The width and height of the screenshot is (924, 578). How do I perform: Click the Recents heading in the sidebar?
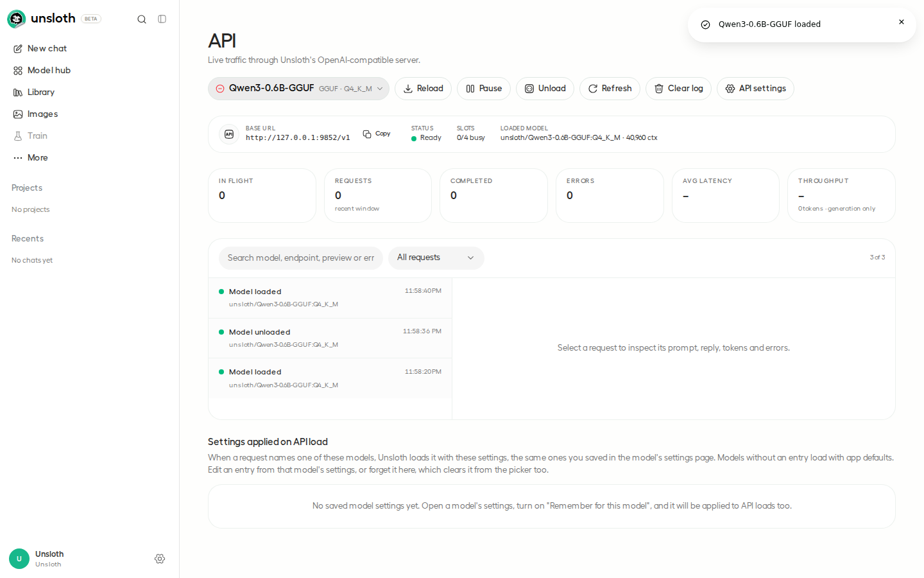(28, 239)
